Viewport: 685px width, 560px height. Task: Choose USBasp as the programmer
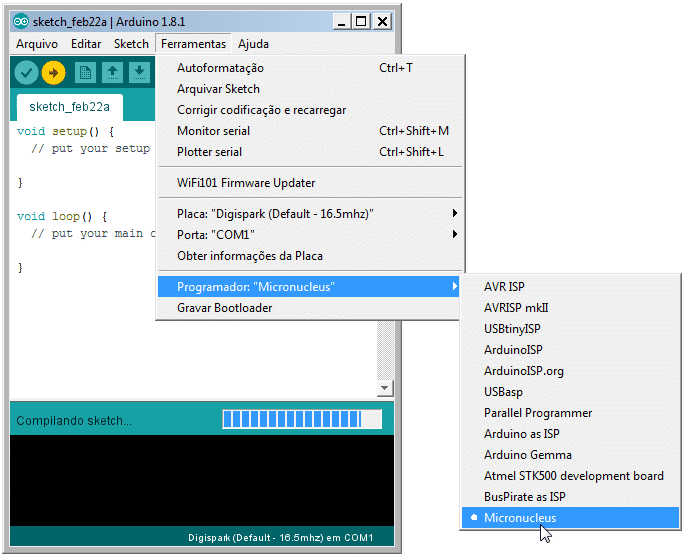[x=503, y=392]
